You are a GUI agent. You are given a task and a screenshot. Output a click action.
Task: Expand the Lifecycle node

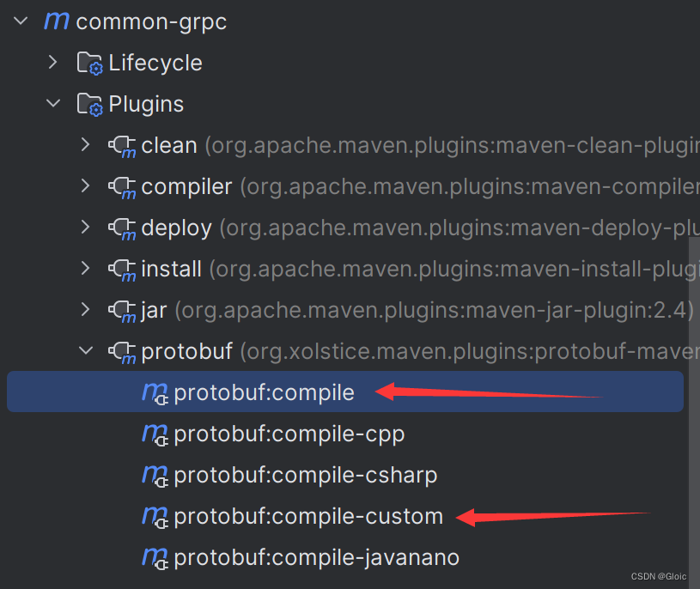click(x=52, y=62)
